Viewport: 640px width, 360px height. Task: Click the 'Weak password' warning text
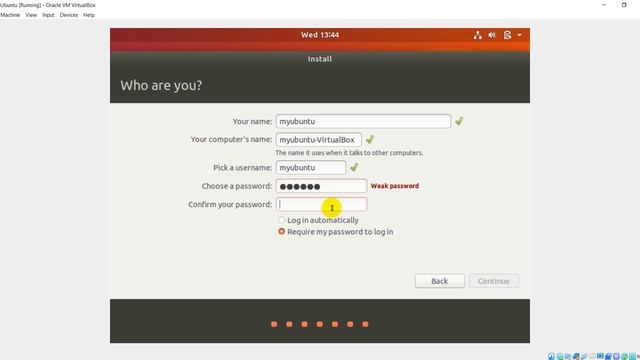coord(395,186)
